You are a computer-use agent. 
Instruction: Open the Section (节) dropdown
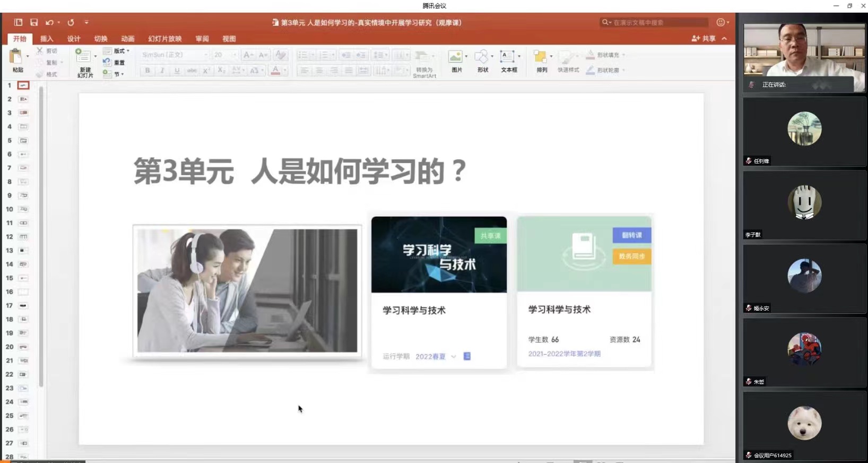click(112, 74)
